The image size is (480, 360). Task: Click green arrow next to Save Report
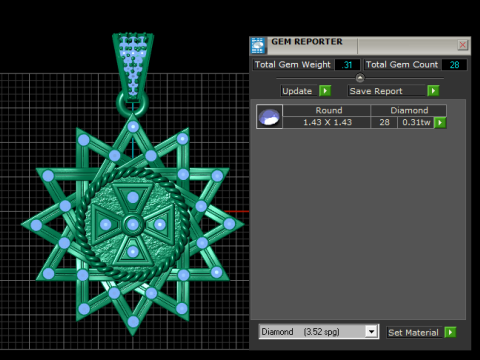click(433, 91)
